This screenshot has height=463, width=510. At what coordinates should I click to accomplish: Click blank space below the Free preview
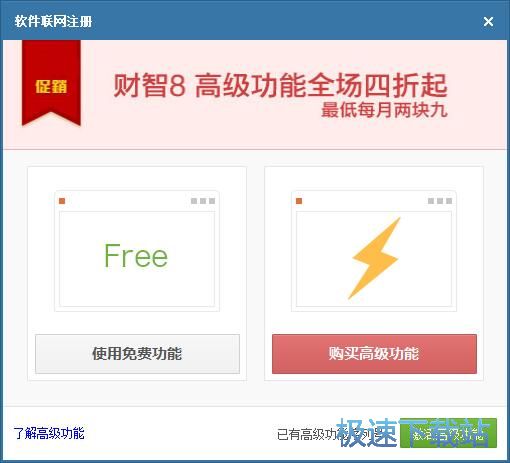click(x=137, y=323)
